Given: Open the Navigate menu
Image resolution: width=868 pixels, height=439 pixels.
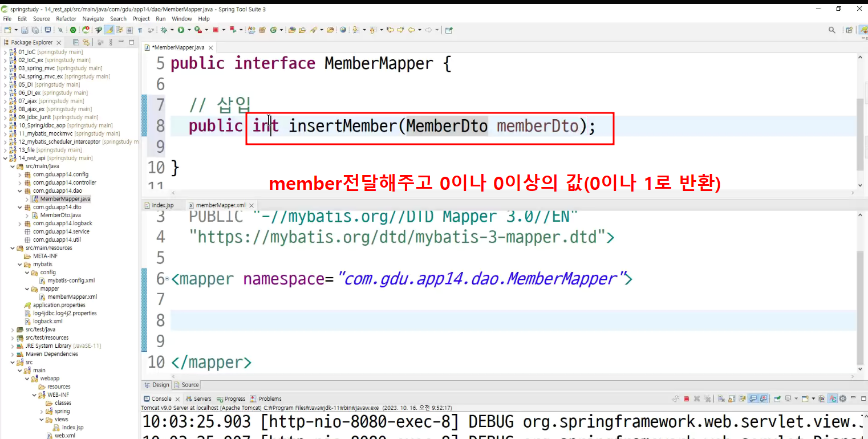Looking at the screenshot, I should [x=94, y=19].
